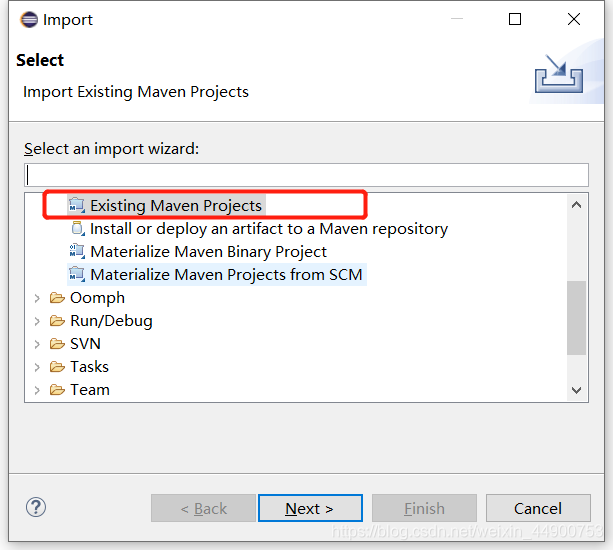
Task: Click the SVN folder icon
Action: (57, 344)
